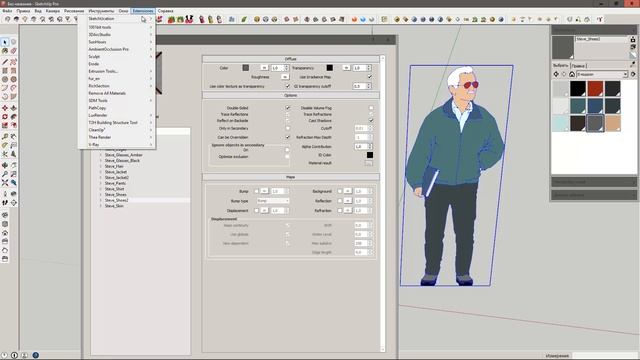This screenshot has height=360, width=640.
Task: Click the material editor vertical scrollbar
Action: (x=382, y=203)
